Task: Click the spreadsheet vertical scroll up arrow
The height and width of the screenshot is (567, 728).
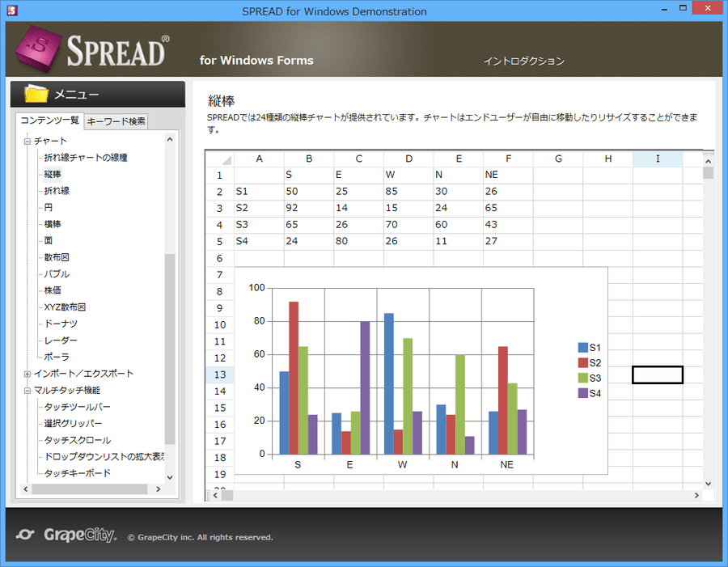Action: tap(708, 162)
